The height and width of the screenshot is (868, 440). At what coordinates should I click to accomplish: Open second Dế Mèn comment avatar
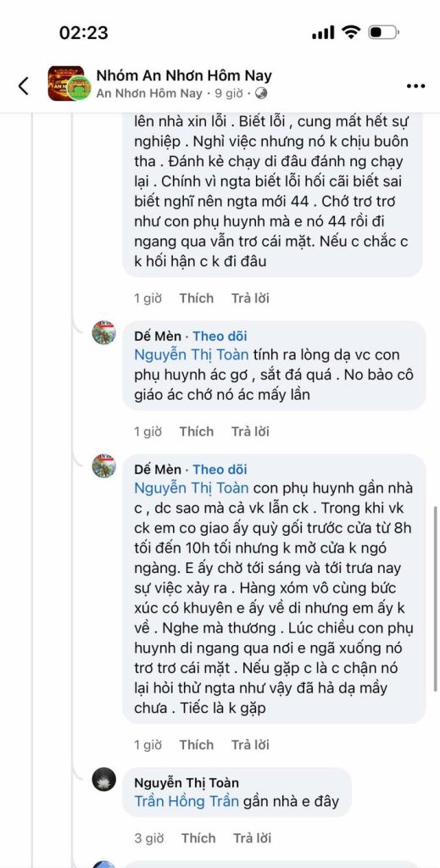click(x=104, y=465)
